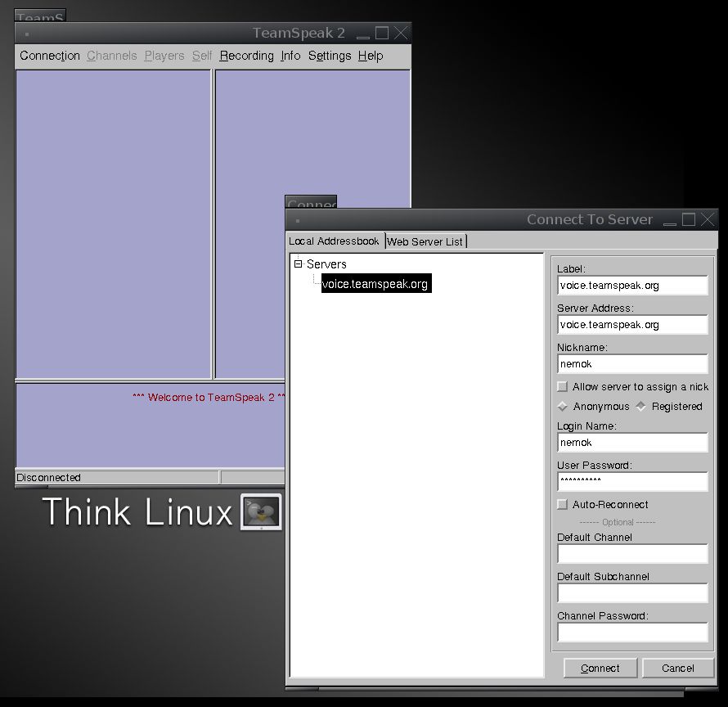Switch to the Local Addressbook tab

coord(335,241)
